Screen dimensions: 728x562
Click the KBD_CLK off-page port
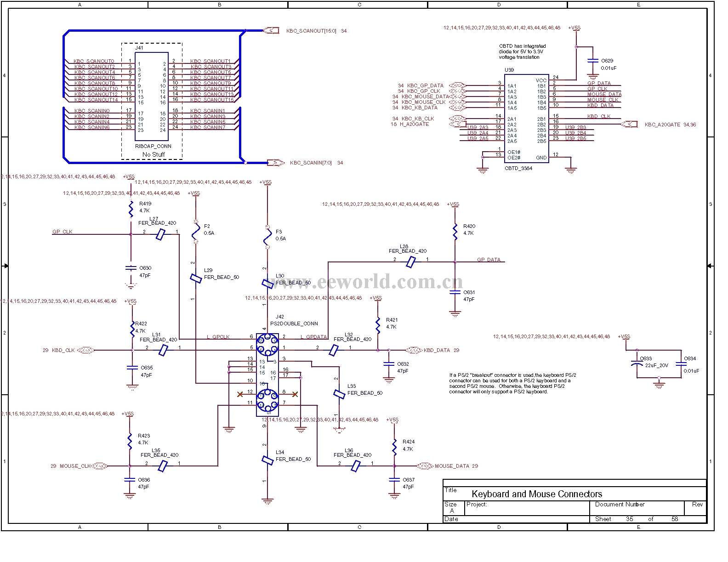(85, 350)
